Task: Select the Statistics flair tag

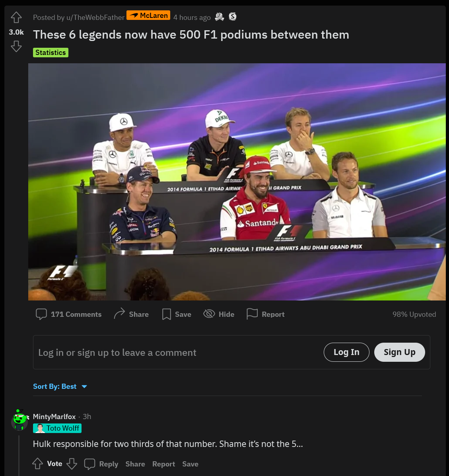Action: (51, 53)
